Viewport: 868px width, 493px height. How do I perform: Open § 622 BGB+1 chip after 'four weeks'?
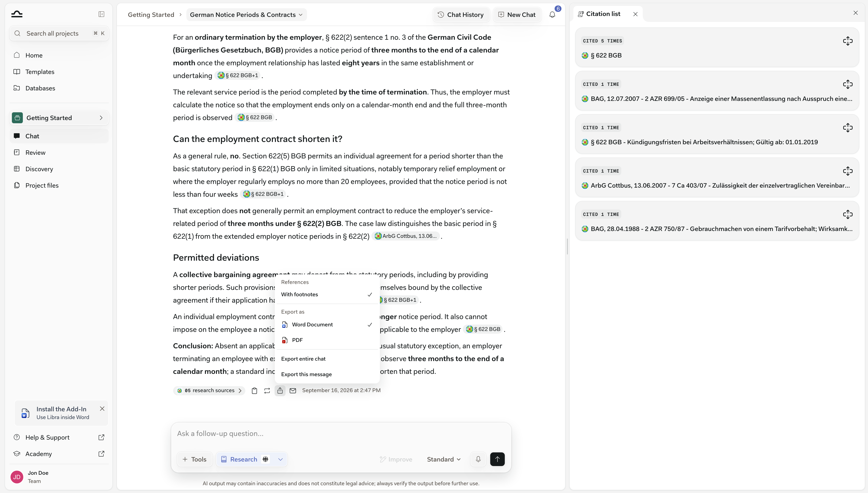[x=263, y=194]
